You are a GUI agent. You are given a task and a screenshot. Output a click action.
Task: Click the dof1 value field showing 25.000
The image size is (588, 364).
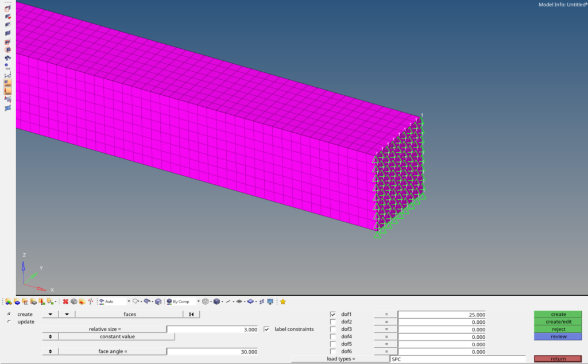click(442, 315)
